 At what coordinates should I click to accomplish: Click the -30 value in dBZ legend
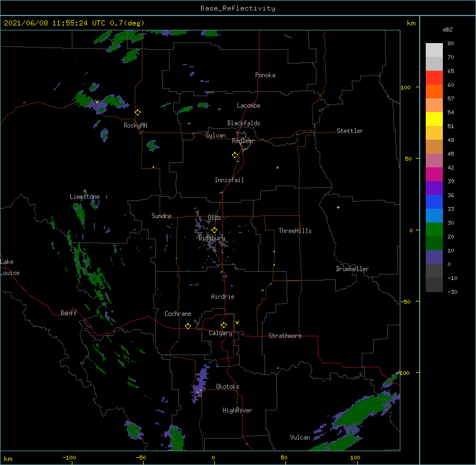coord(452,292)
